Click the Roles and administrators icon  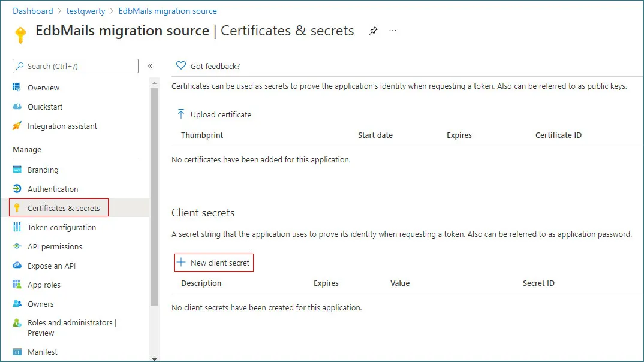17,323
